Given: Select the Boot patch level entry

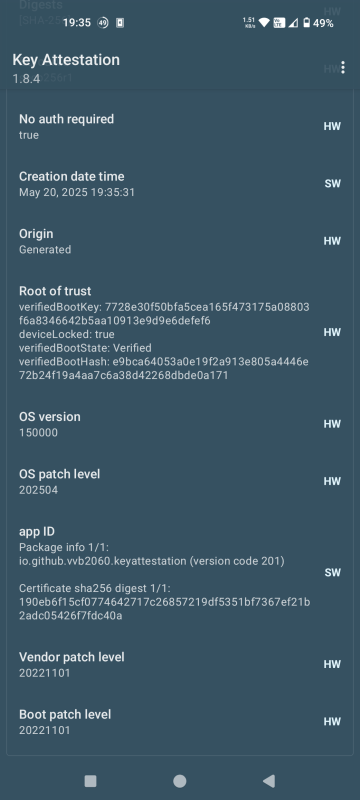Looking at the screenshot, I should coord(179,721).
